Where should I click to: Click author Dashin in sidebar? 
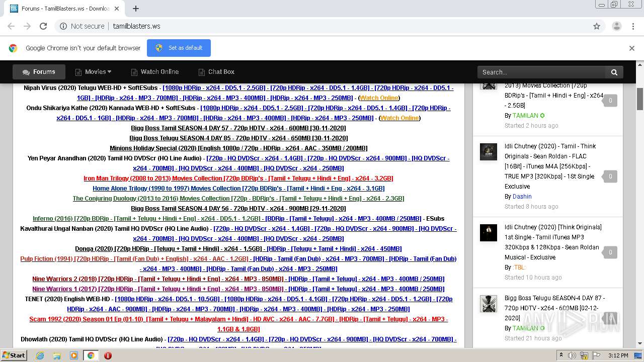(522, 197)
